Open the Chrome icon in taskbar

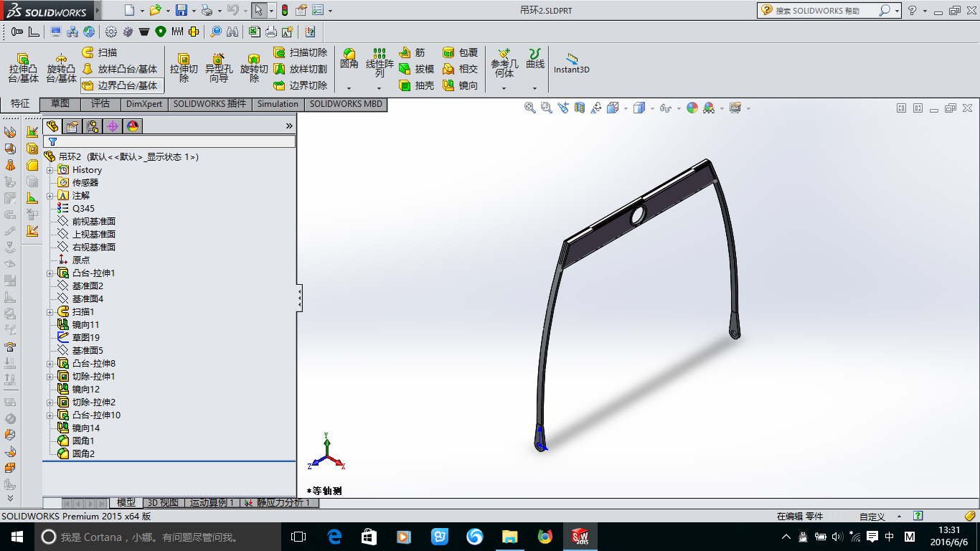click(x=545, y=537)
